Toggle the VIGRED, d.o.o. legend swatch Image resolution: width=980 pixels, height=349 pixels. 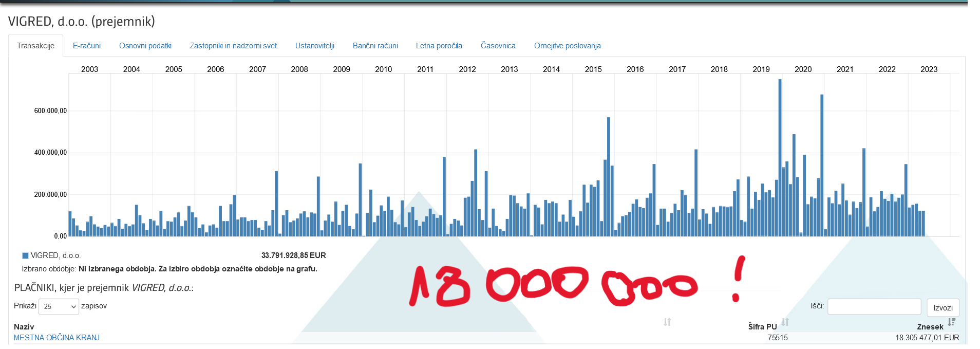tap(25, 255)
